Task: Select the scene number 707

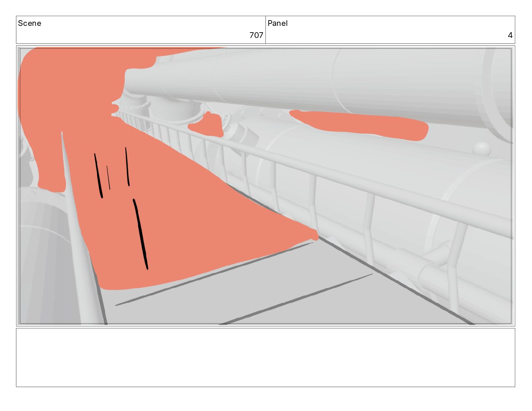Action: coord(256,35)
